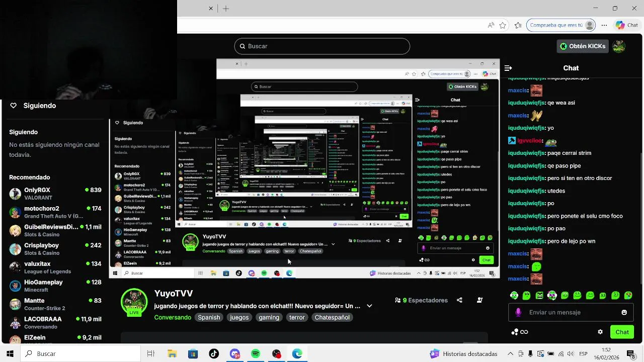Image resolution: width=644 pixels, height=362 pixels.
Task: Share the stream via share icon
Action: click(x=459, y=300)
